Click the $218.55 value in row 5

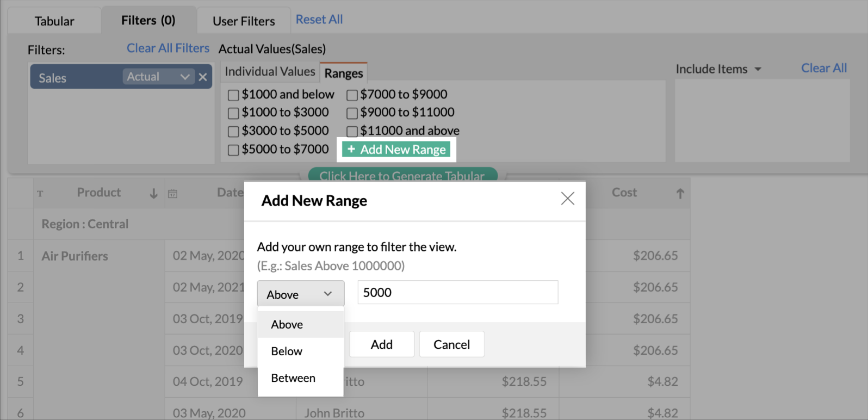(524, 381)
